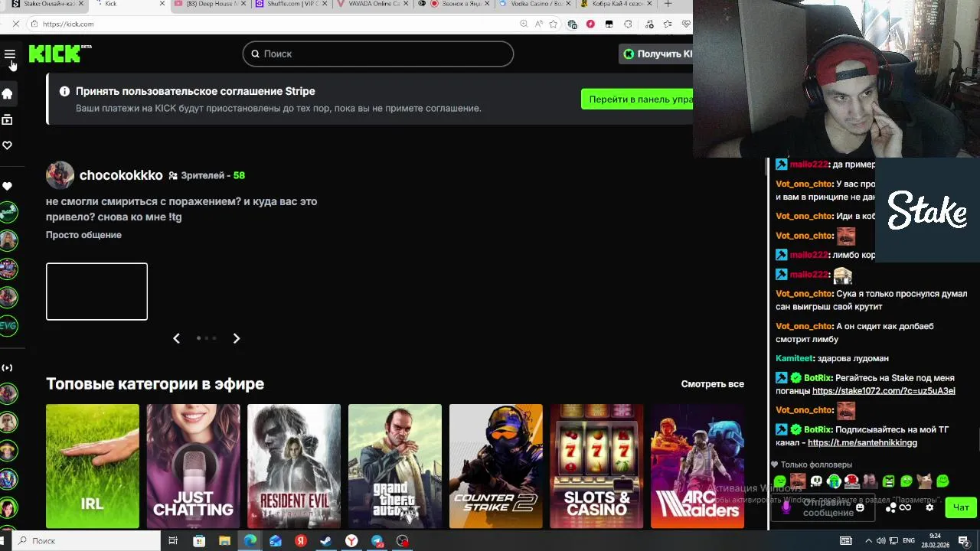This screenshot has height=551, width=980.
Task: Open Counter-Strike 2 category thumbnail
Action: point(496,466)
